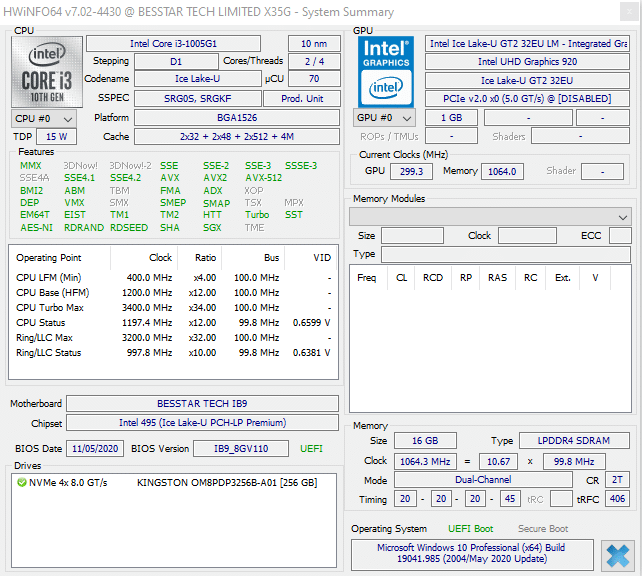Viewport: 642px width, 576px height.
Task: Click the CR value 2T
Action: point(617,480)
